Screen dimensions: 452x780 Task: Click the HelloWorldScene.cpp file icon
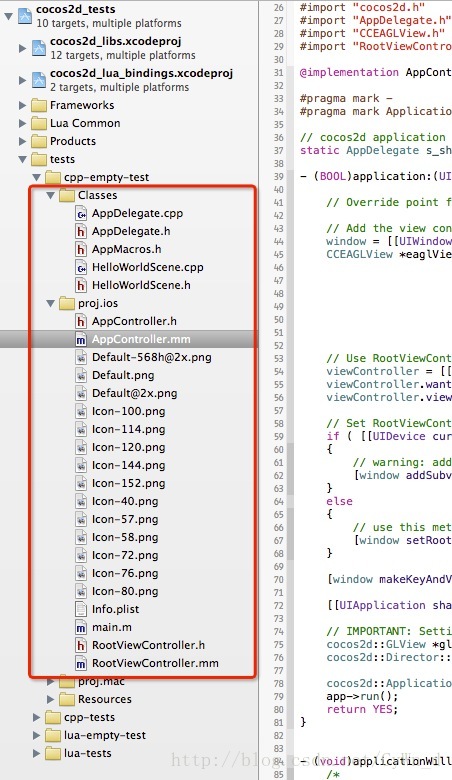(81, 267)
